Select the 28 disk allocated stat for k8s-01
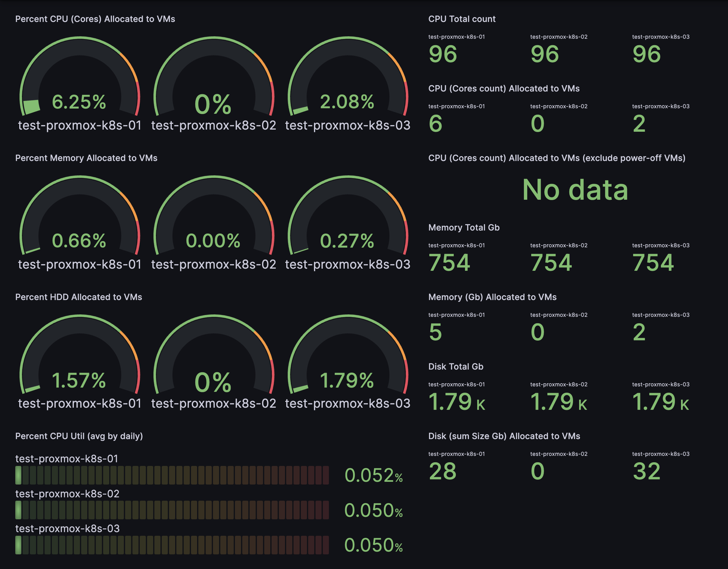 (x=443, y=471)
